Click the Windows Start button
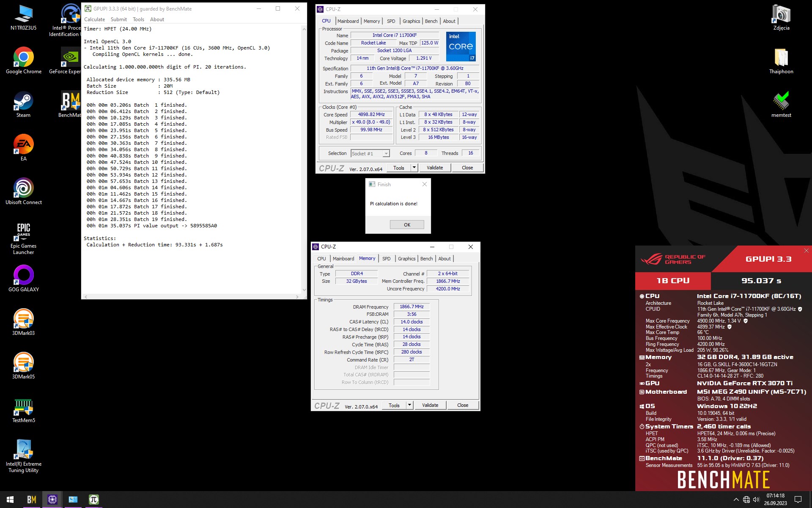Image resolution: width=812 pixels, height=508 pixels. click(x=10, y=500)
